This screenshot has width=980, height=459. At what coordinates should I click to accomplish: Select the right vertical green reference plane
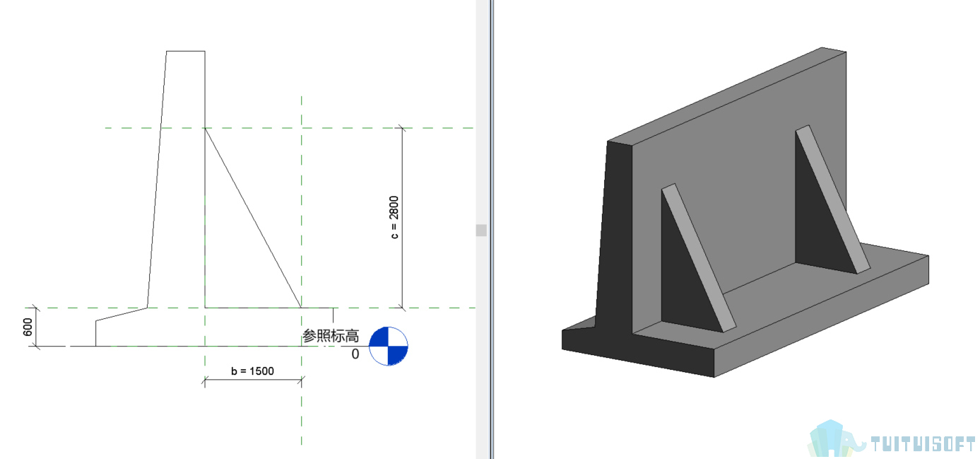tap(302, 410)
